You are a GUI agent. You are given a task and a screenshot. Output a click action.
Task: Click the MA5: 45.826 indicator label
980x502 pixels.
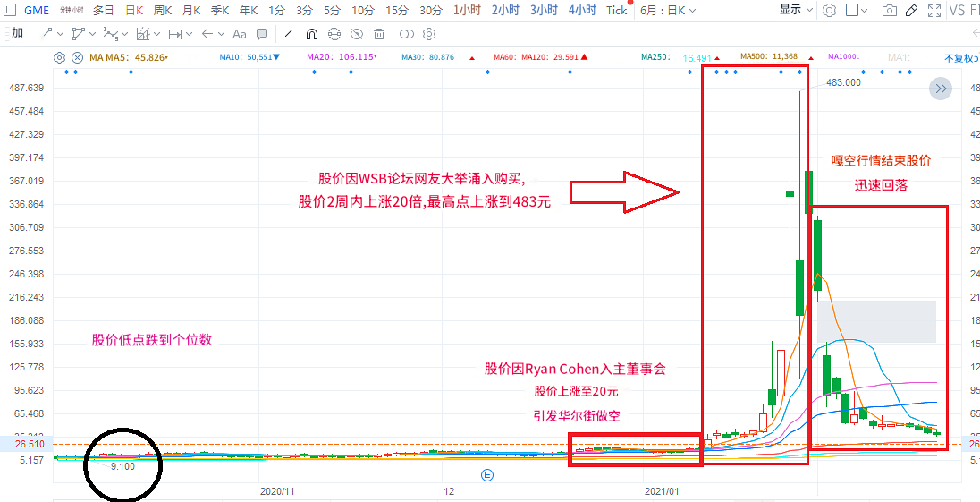pos(129,57)
